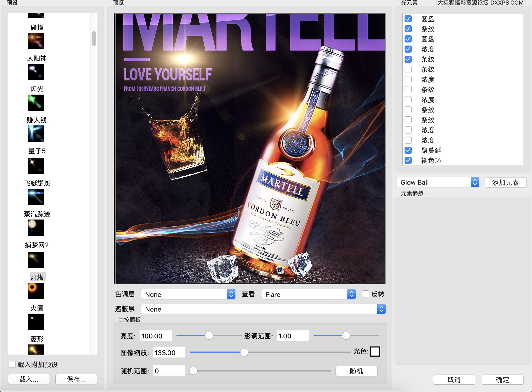Open the Glow Ball element type dropdown

pos(437,182)
